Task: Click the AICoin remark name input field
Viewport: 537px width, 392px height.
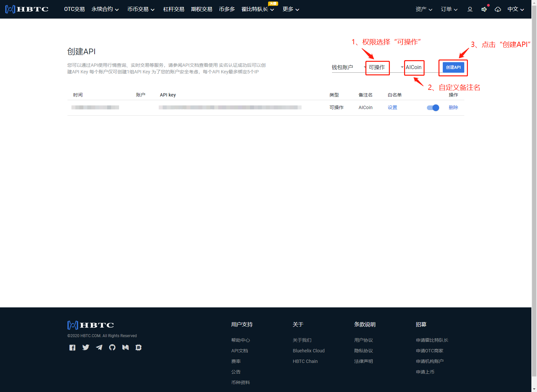Action: tap(422, 67)
